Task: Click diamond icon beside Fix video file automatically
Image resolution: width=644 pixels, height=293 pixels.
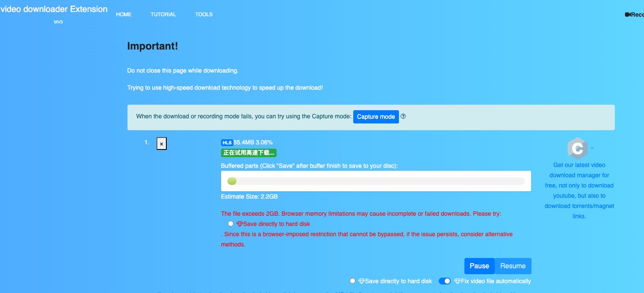Action: coord(457,281)
